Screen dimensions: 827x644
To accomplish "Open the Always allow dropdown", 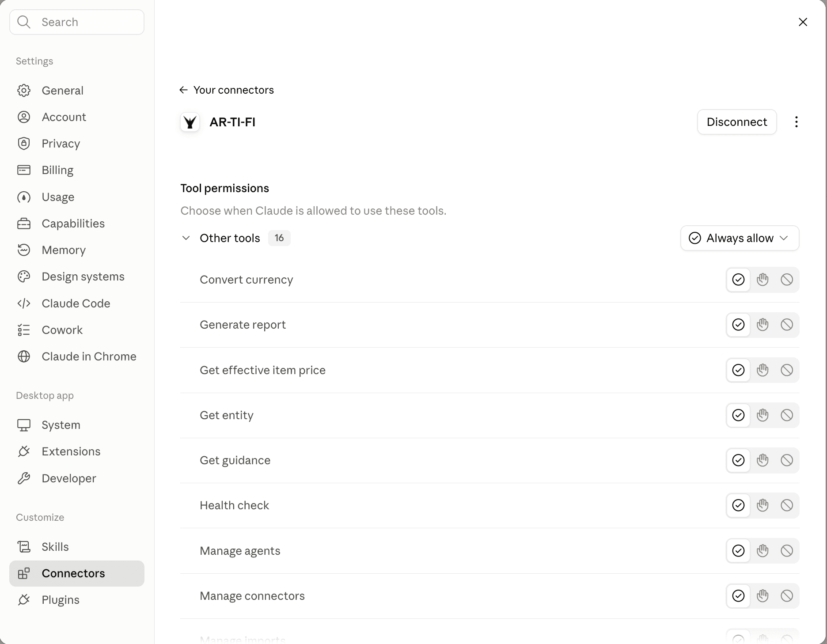I will point(740,238).
